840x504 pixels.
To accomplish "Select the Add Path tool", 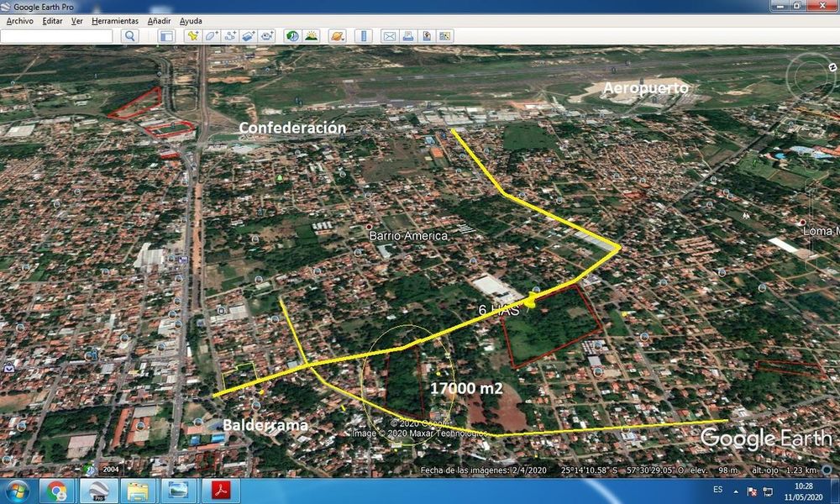I will click(x=230, y=36).
